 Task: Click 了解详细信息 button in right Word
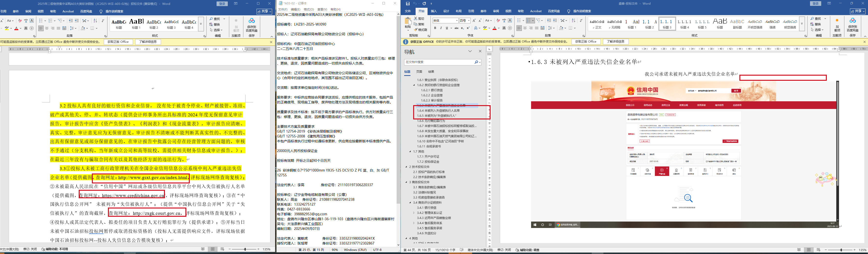(616, 42)
